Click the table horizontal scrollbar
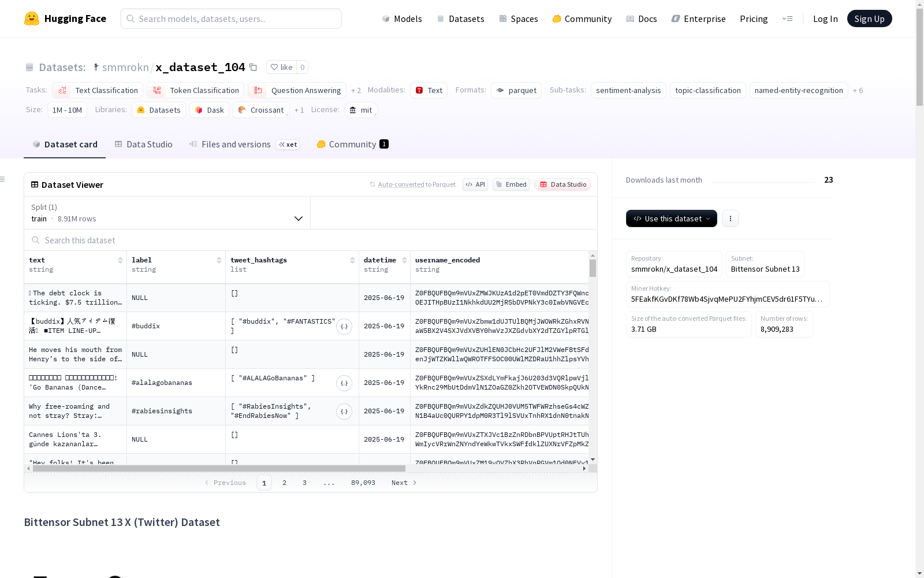 [219, 468]
